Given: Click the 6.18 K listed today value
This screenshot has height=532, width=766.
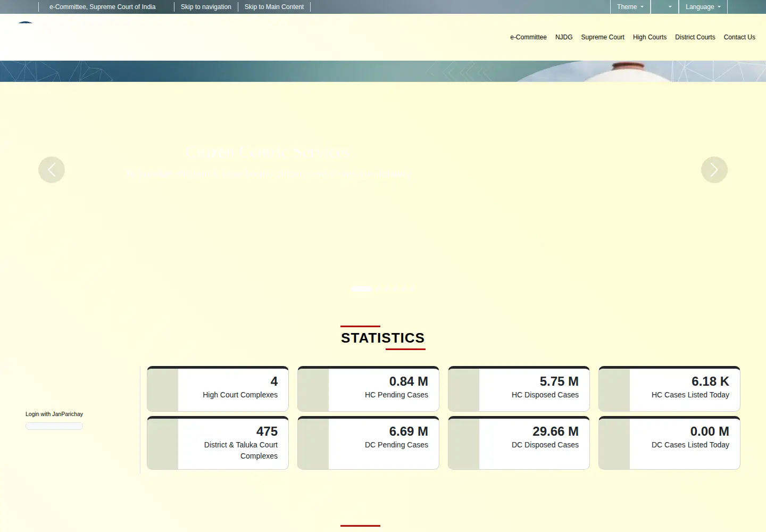Looking at the screenshot, I should pyautogui.click(x=710, y=381).
